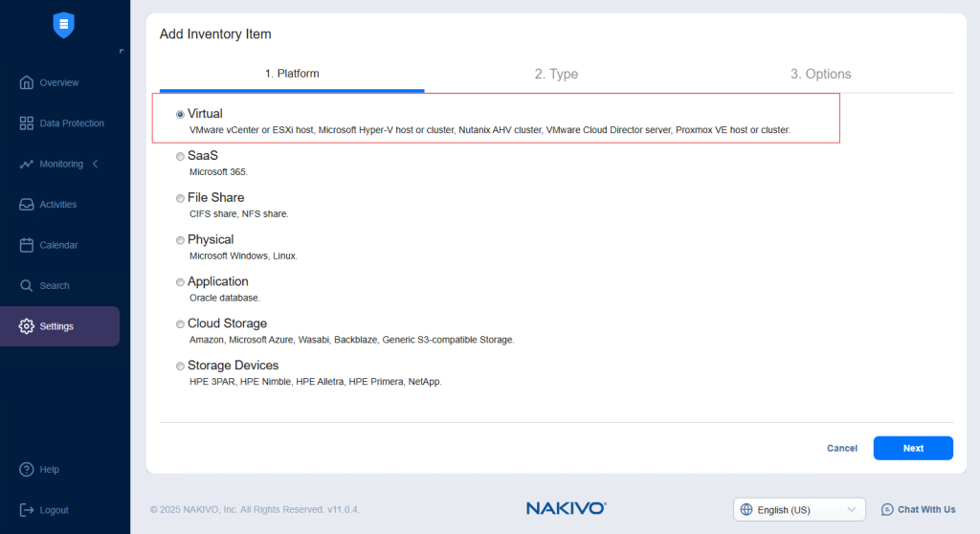The width and height of the screenshot is (980, 534).
Task: Select the Cloud Storage radio button
Action: click(180, 323)
